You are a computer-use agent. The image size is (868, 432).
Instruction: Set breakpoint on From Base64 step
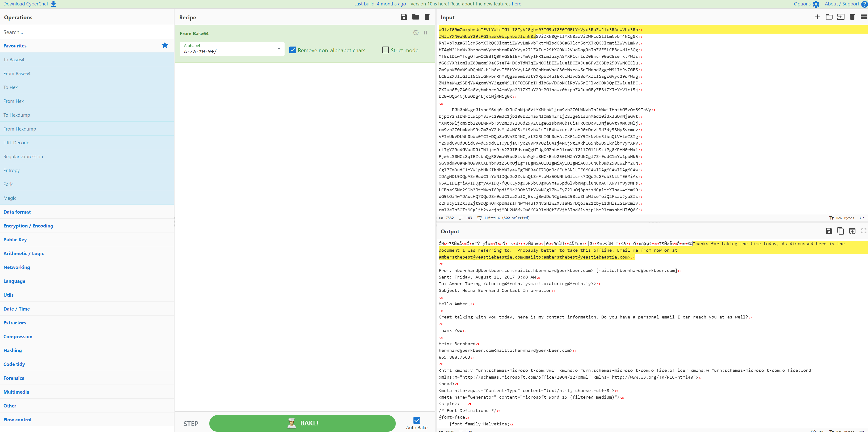pyautogui.click(x=426, y=33)
